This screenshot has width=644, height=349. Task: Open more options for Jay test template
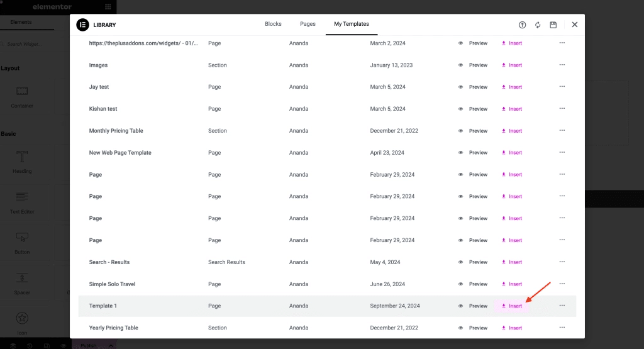[562, 87]
